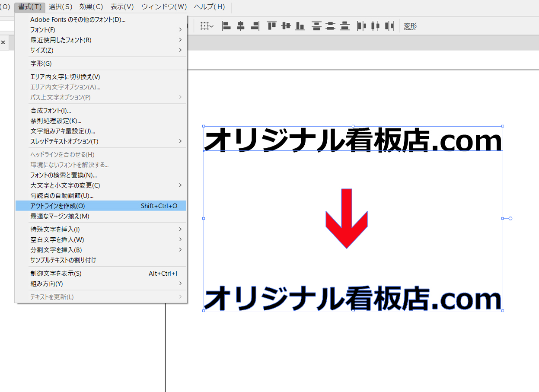The height and width of the screenshot is (392, 539).
Task: Expand 最近使用したフォント(R) submenu
Action: (x=100, y=40)
